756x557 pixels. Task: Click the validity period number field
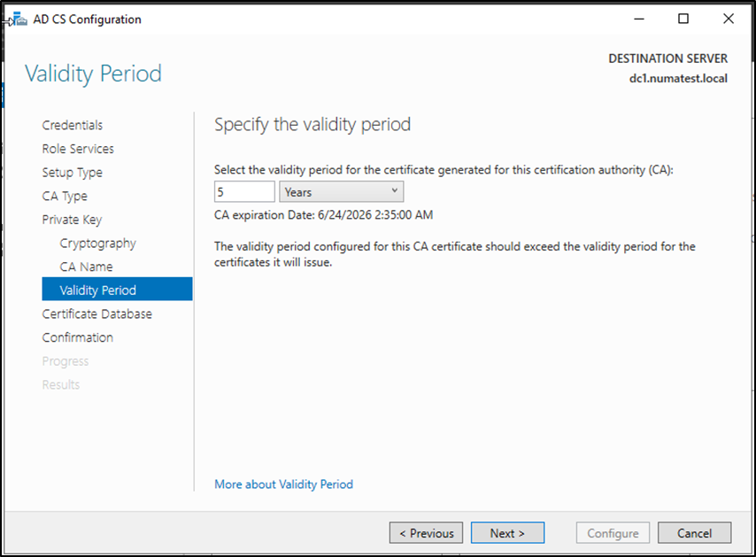tap(244, 192)
